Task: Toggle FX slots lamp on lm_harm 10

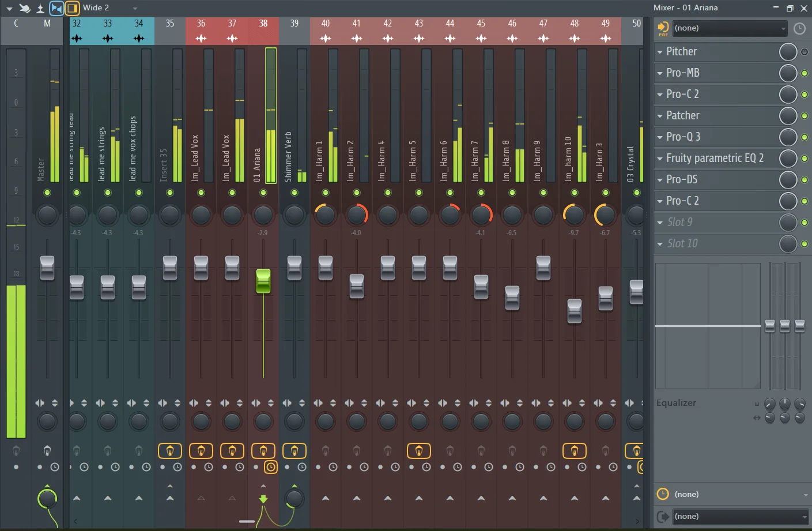Action: click(575, 450)
